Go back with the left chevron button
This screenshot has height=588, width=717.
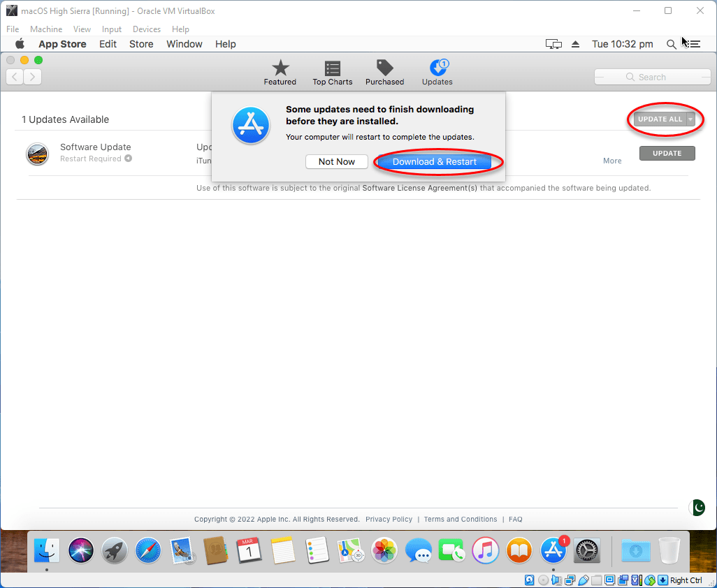click(x=15, y=77)
